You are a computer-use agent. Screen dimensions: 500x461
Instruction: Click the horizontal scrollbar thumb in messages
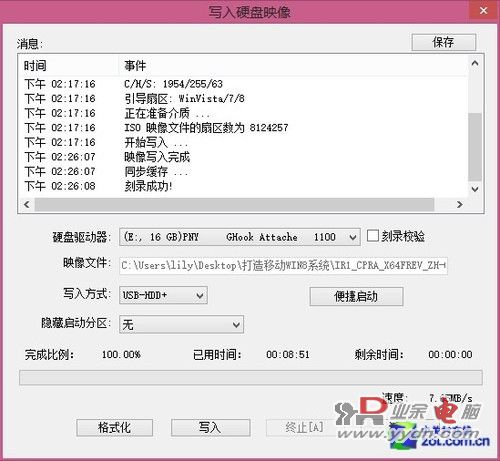(x=235, y=204)
